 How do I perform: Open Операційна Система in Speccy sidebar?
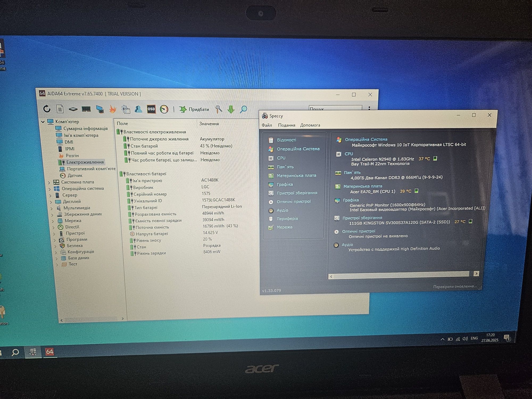point(298,149)
